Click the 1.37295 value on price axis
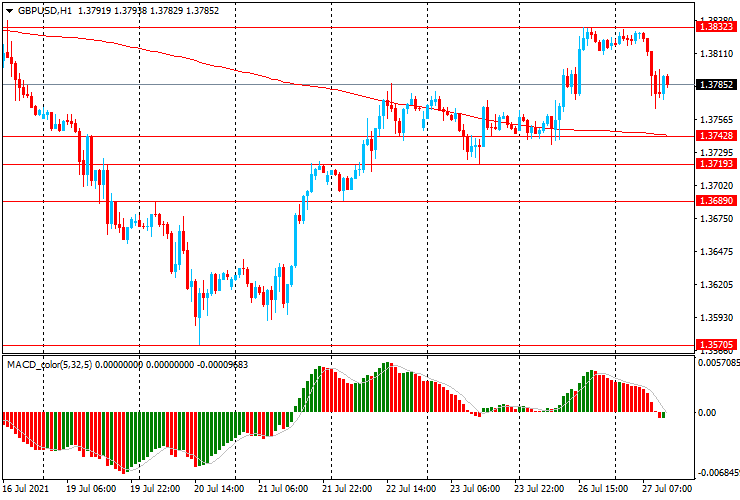Screen dimensions: 740x500 [x=717, y=153]
